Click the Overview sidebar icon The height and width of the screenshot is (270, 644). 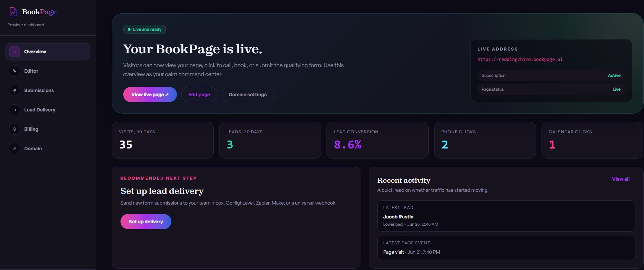click(15, 52)
